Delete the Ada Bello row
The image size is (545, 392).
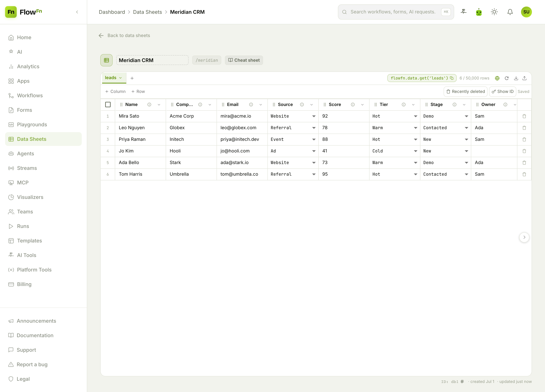coord(524,162)
